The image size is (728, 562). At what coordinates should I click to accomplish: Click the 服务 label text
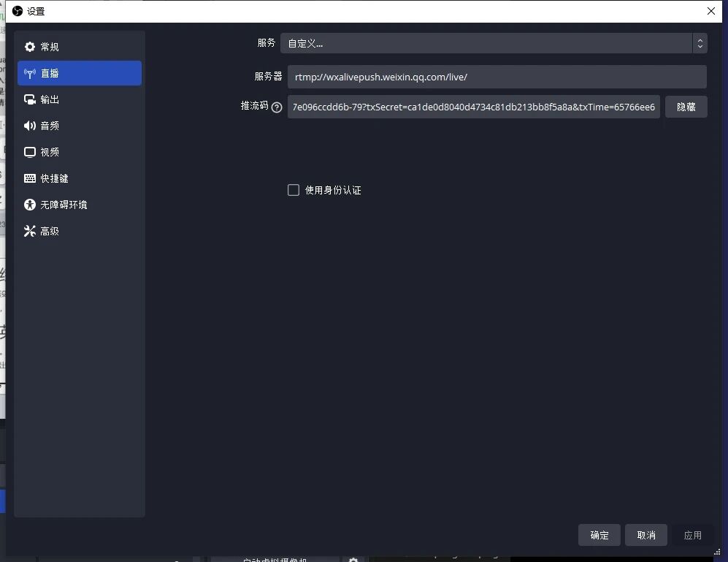(267, 43)
